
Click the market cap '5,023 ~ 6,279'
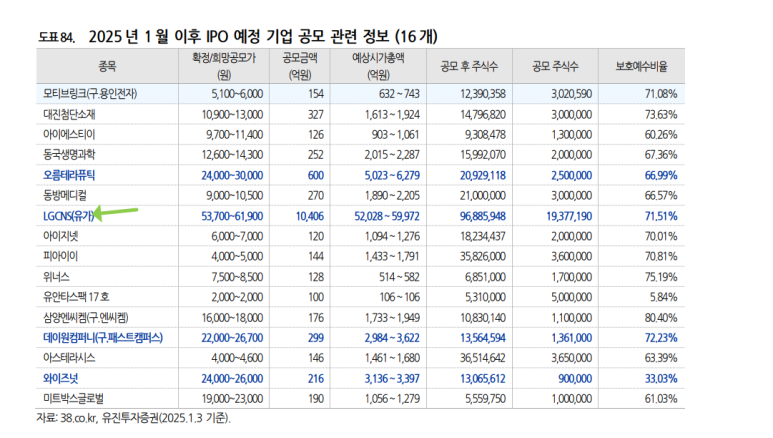point(392,175)
